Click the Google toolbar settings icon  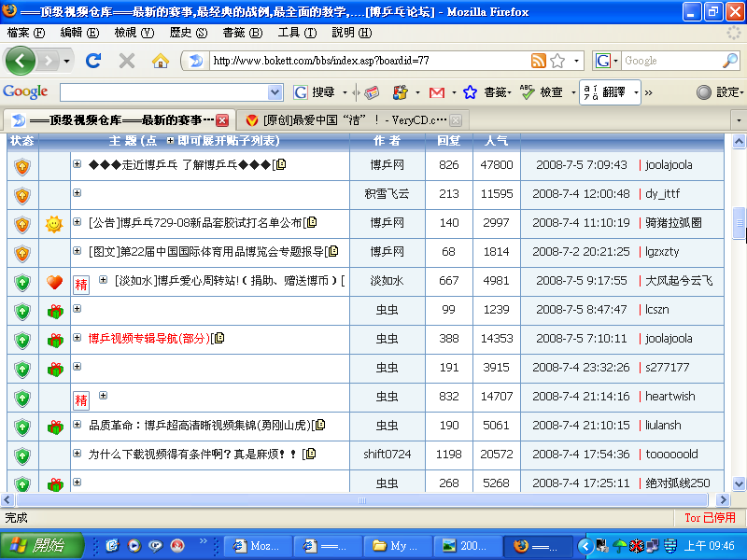click(x=704, y=92)
